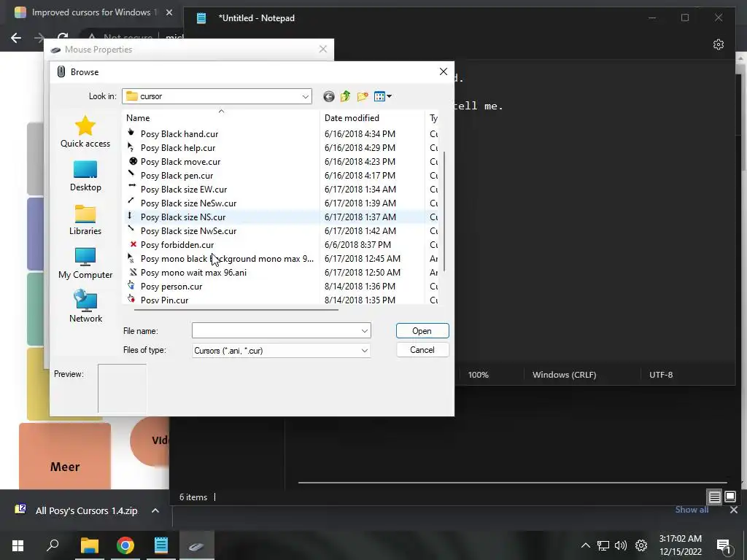The height and width of the screenshot is (560, 747).
Task: Expand the File name dropdown arrow
Action: click(365, 331)
